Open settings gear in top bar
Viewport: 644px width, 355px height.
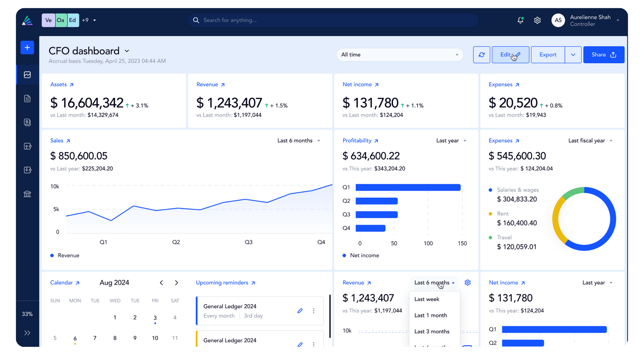[x=537, y=20]
